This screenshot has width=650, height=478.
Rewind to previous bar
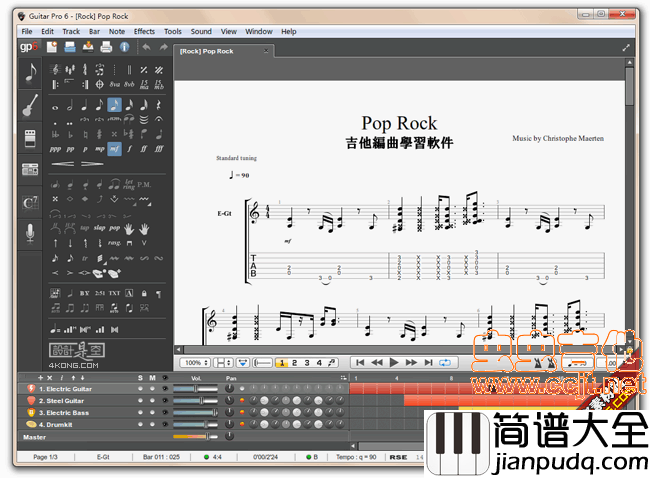377,363
